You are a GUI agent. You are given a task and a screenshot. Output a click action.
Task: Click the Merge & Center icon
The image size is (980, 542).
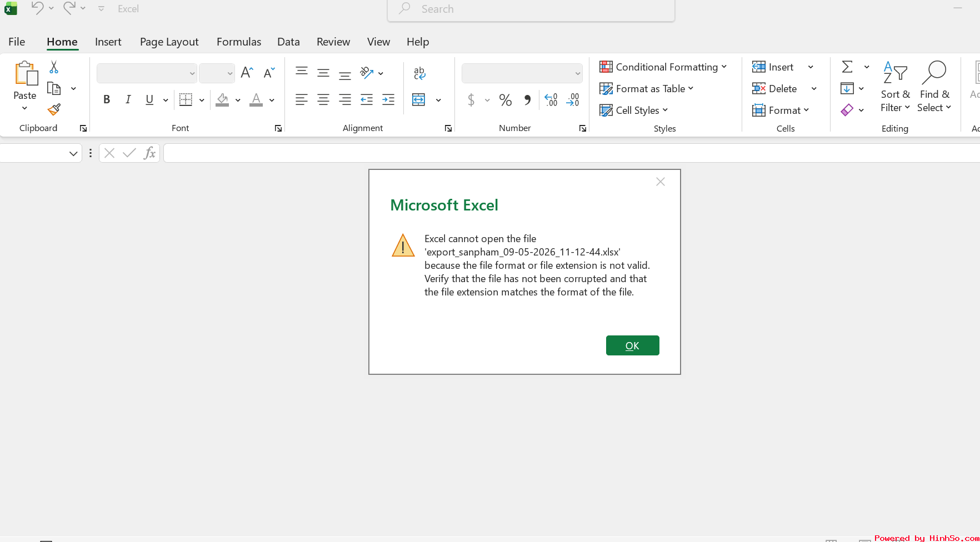pos(419,100)
